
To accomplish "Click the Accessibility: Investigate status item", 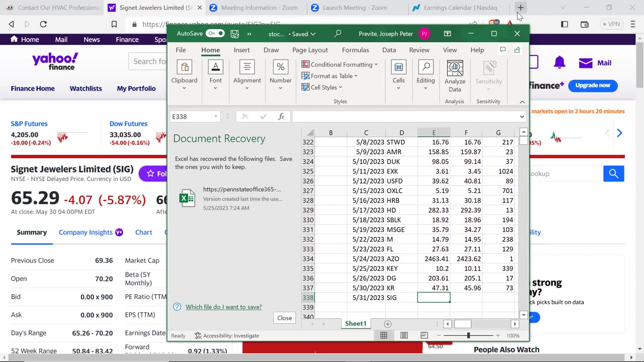I will tap(227, 335).
